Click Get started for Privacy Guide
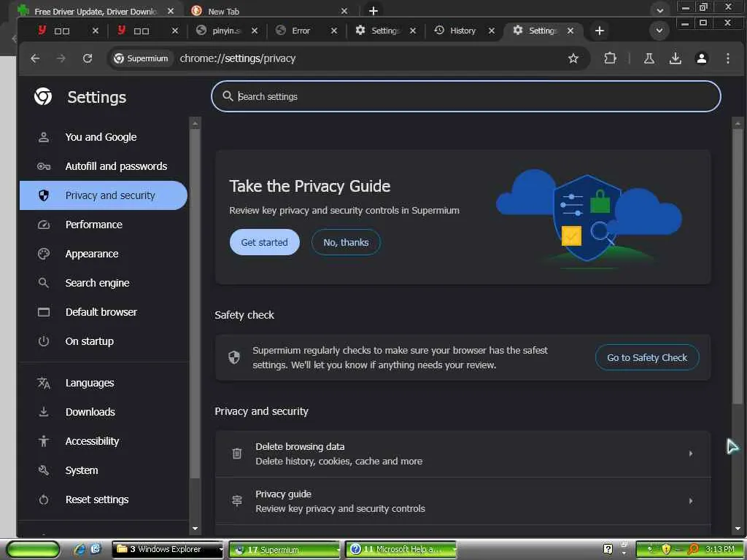The image size is (747, 560). tap(264, 242)
